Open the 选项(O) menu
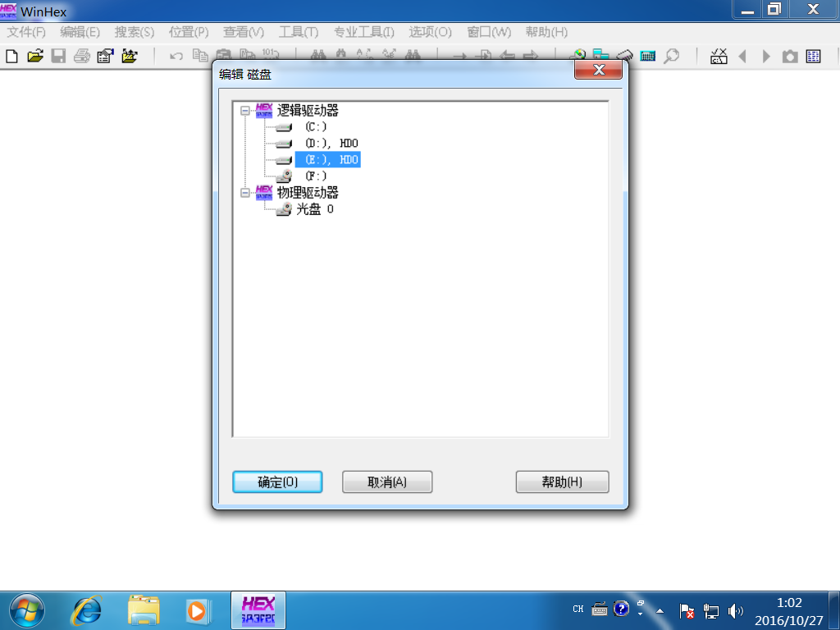The image size is (840, 630). tap(430, 32)
